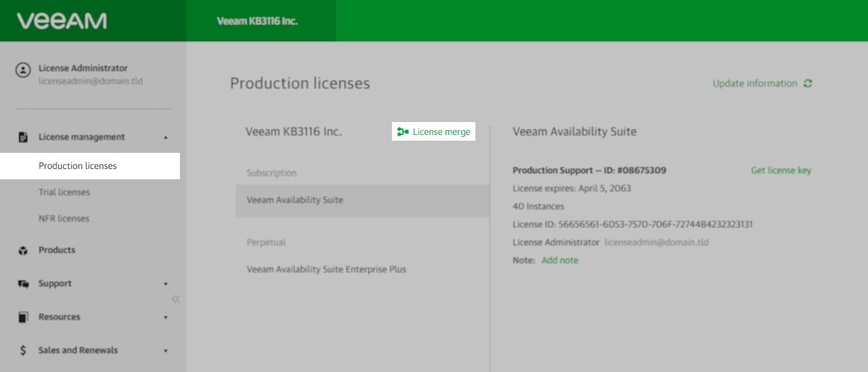Click the License ID value text
This screenshot has height=372, width=868.
(655, 224)
